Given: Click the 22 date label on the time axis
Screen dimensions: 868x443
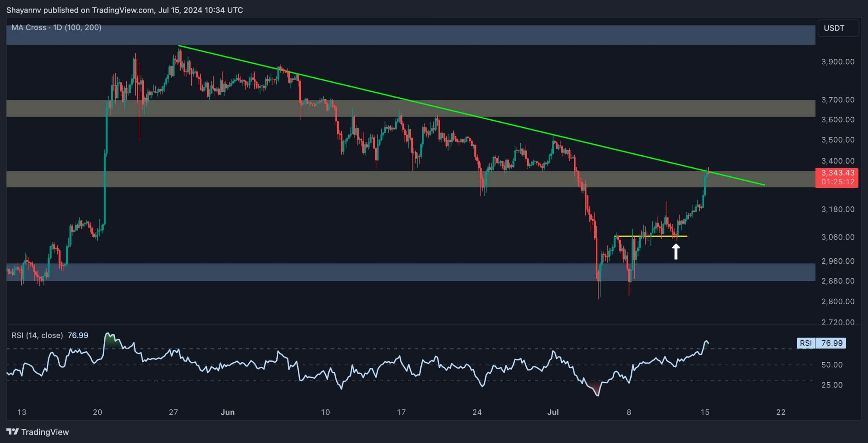Looking at the screenshot, I should click(781, 412).
